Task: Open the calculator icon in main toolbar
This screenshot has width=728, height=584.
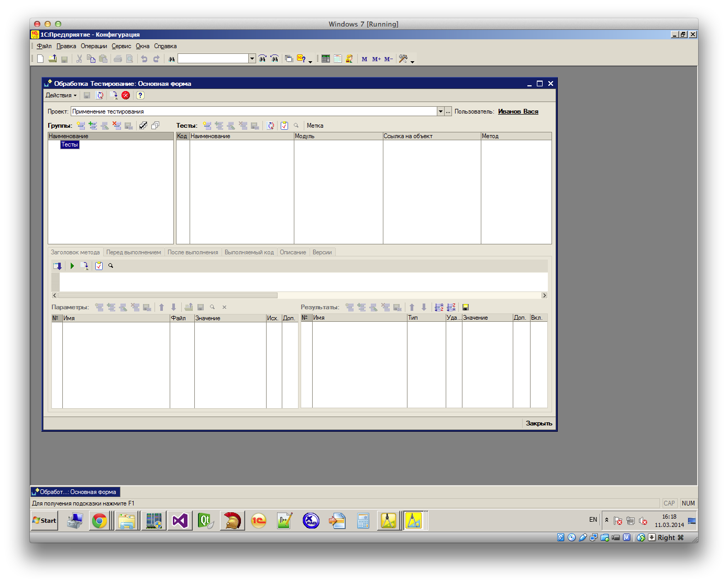Action: 326,59
